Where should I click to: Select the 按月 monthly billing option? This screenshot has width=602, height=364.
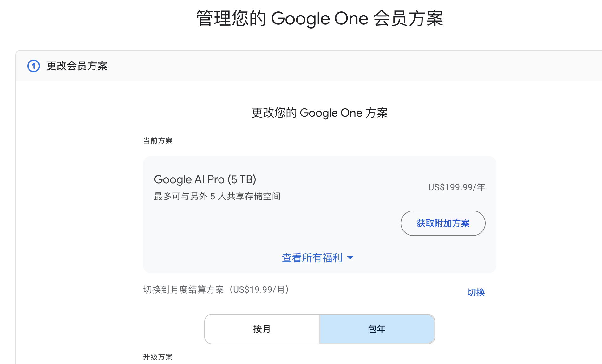point(262,329)
